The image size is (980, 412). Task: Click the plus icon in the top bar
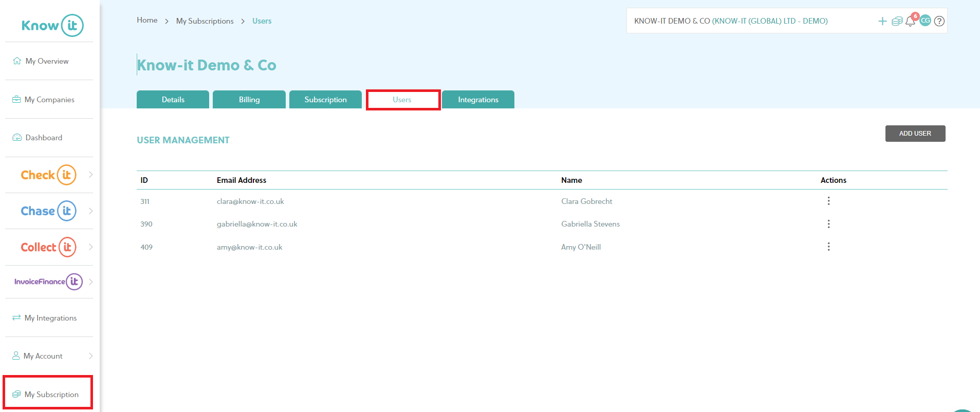(x=882, y=21)
